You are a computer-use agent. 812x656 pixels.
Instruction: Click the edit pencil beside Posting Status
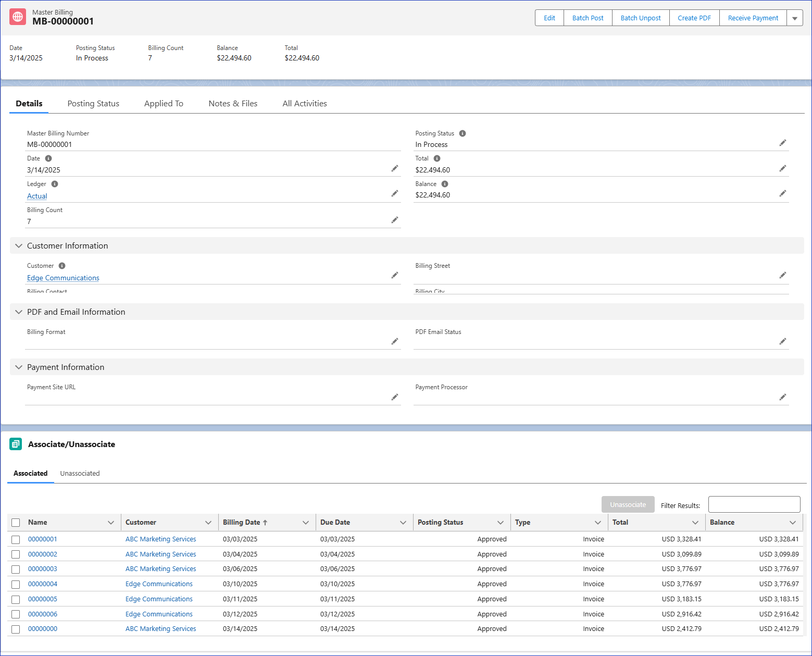782,143
